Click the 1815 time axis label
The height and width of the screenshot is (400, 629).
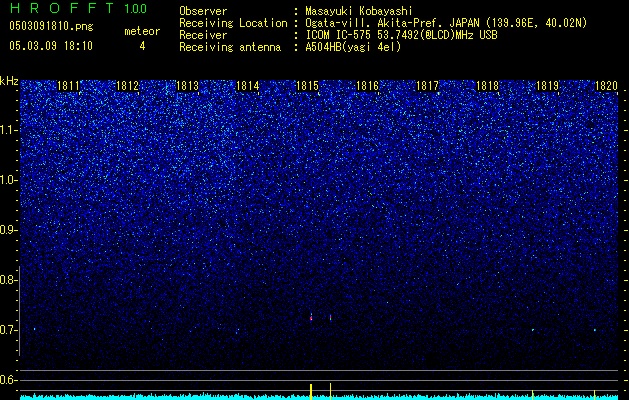(x=307, y=86)
